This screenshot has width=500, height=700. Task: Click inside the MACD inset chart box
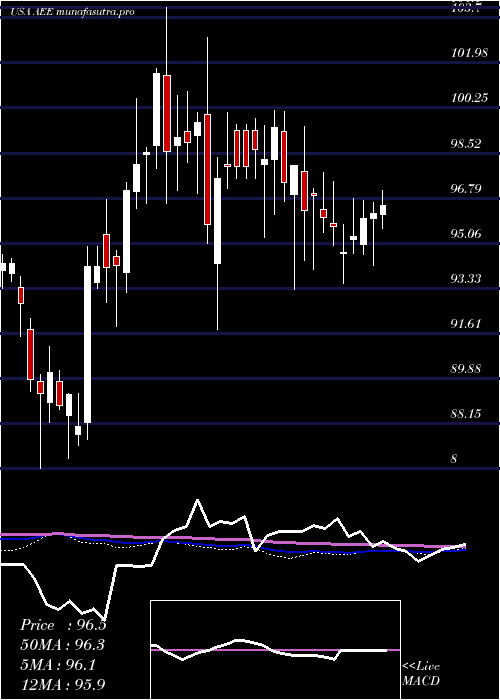click(x=275, y=650)
